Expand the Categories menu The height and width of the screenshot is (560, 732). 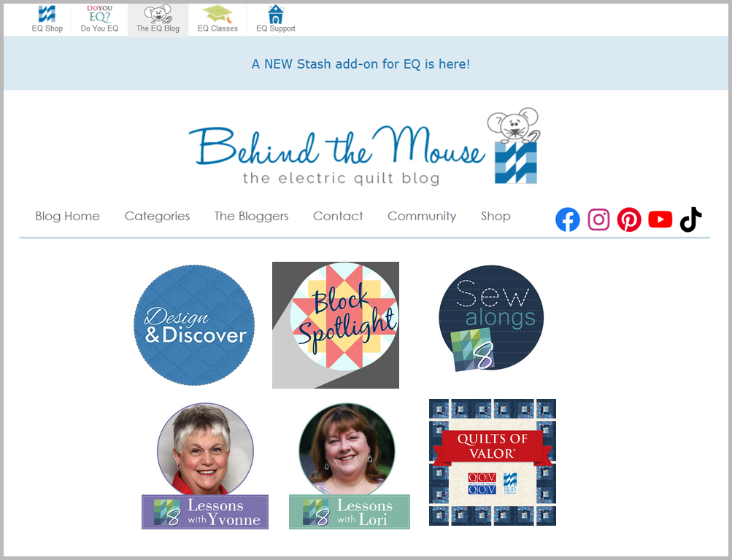pos(157,217)
